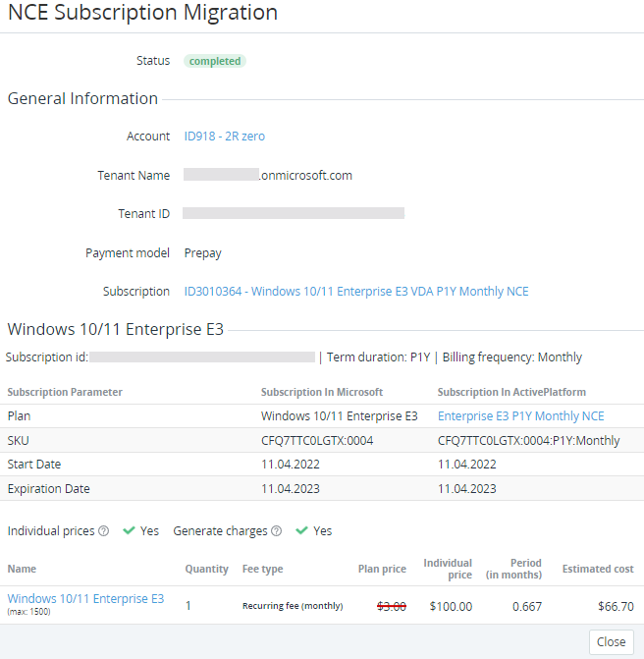Click the Payment model field label
This screenshot has width=644, height=659.
[128, 253]
